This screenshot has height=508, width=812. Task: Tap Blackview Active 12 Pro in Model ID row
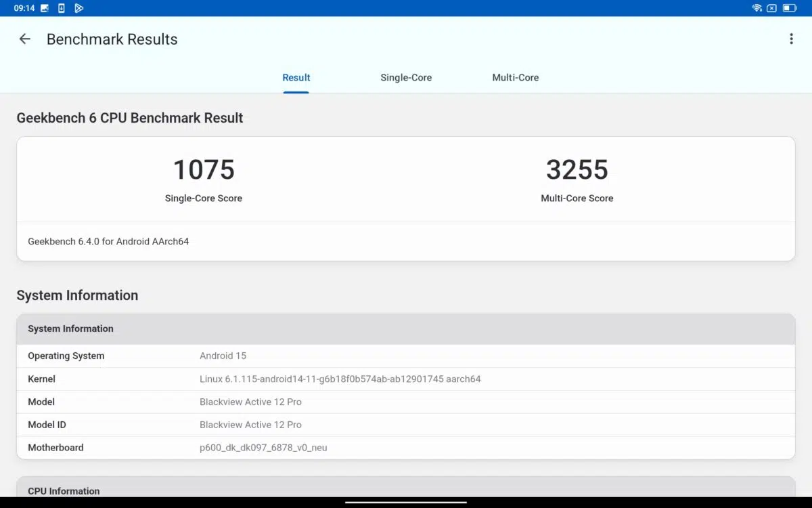(251, 425)
